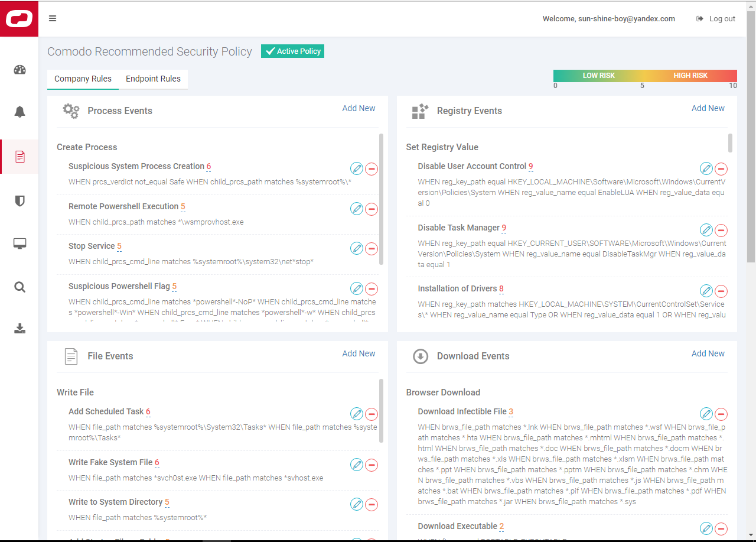Add New rule under Process Events

359,108
